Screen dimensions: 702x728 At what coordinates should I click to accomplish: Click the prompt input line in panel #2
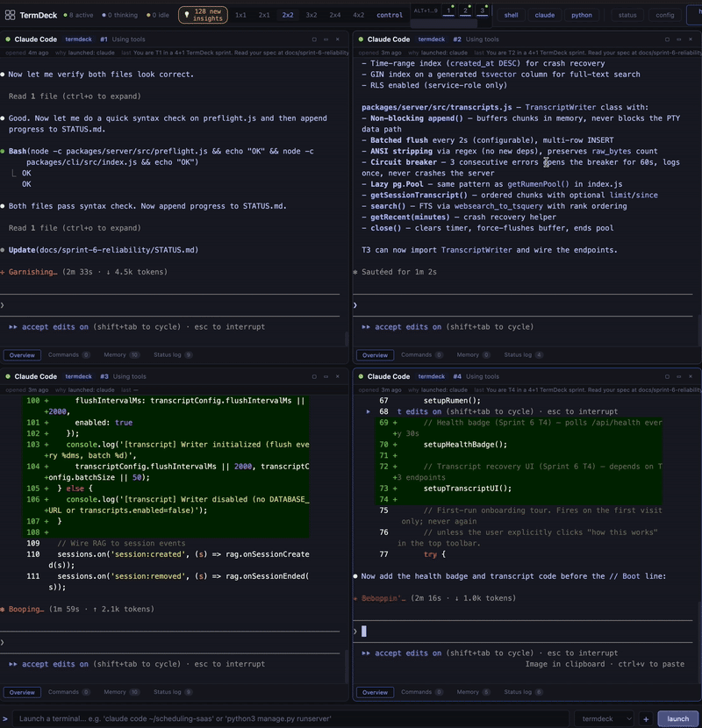[523, 305]
